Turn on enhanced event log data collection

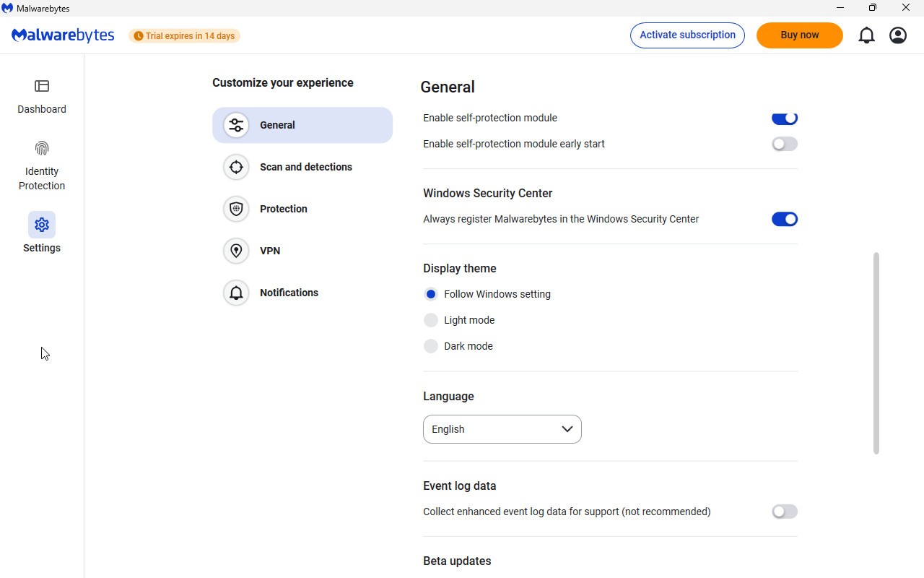[x=784, y=512]
